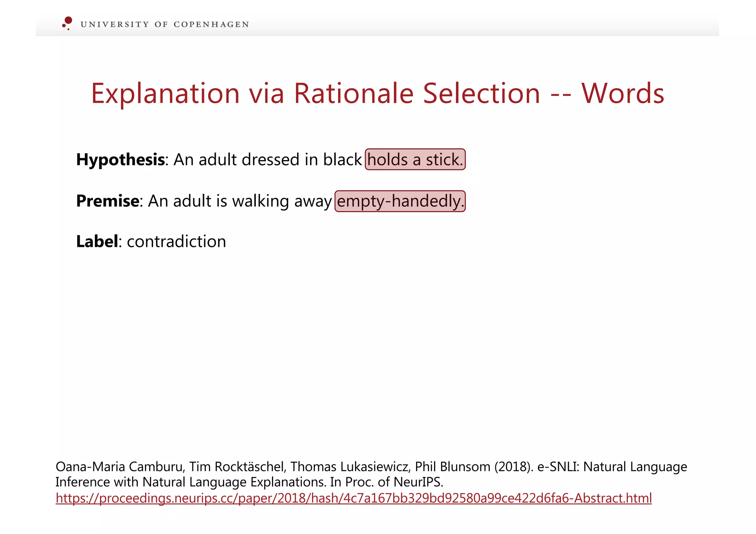
Task: Click the word 'contradiction'
Action: 176,242
